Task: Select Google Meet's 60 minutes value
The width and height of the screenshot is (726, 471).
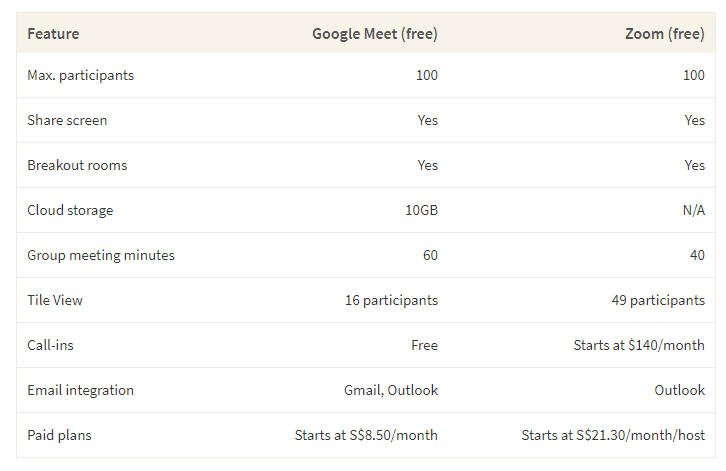Action: pyautogui.click(x=430, y=255)
